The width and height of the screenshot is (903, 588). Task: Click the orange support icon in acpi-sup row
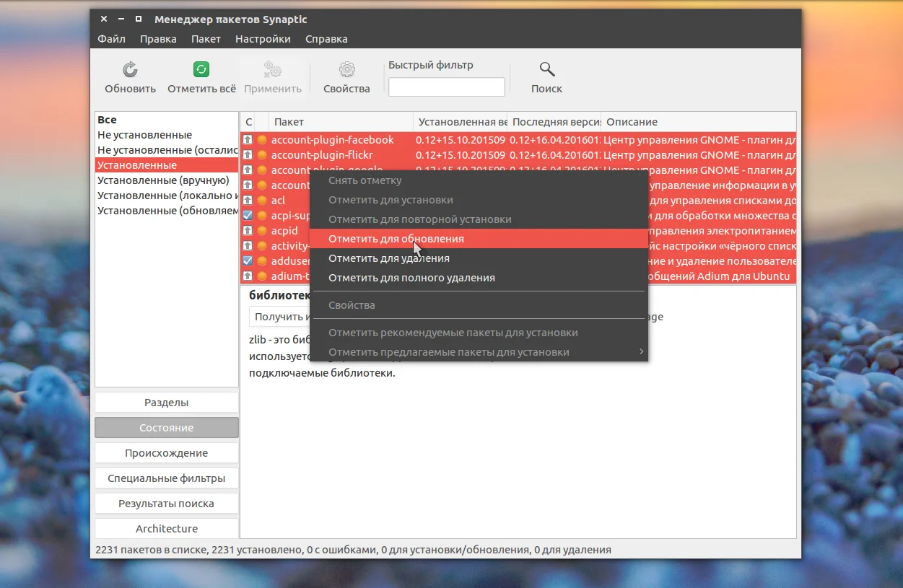click(263, 215)
